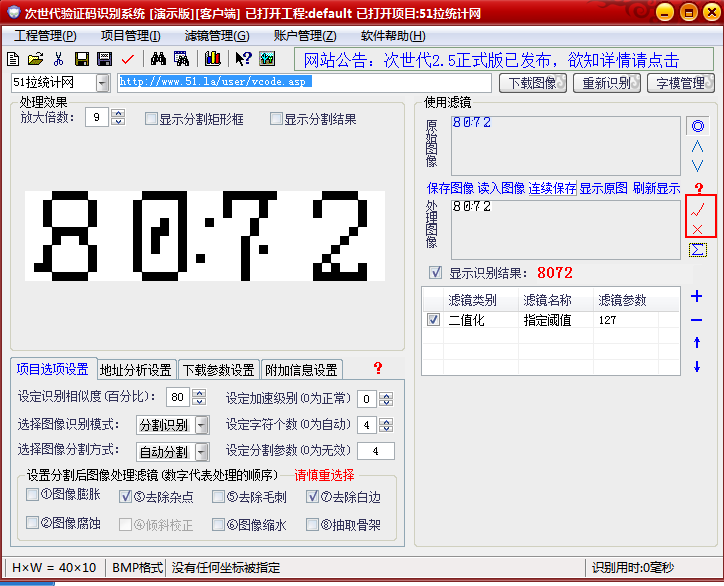Click the 下载图像 button
Screen dimensions: 724x586
tap(533, 83)
